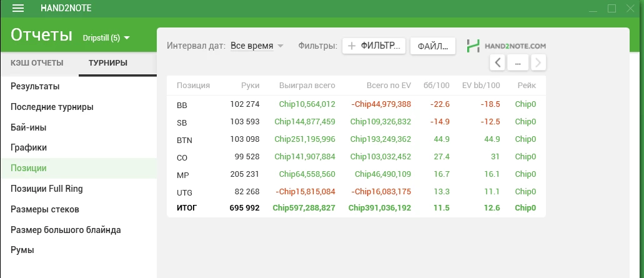Image resolution: width=644 pixels, height=278 pixels.
Task: Switch to the Кэш отчеты tab
Action: (x=39, y=63)
